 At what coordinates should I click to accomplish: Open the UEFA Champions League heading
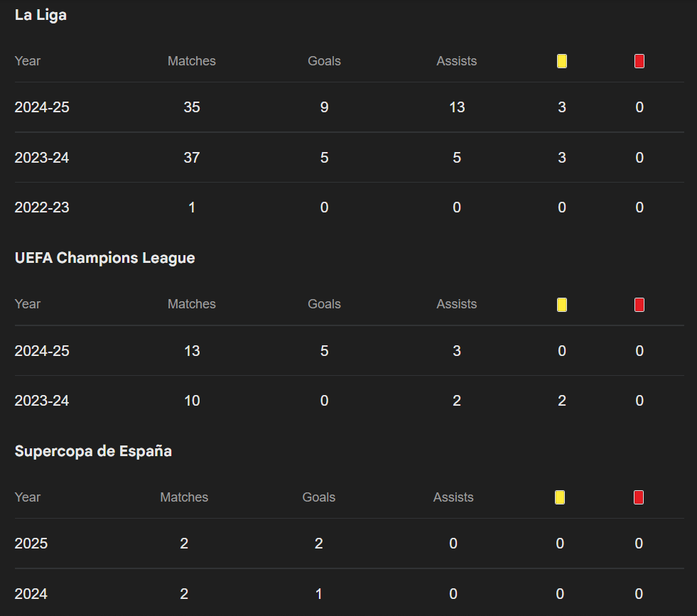(104, 258)
